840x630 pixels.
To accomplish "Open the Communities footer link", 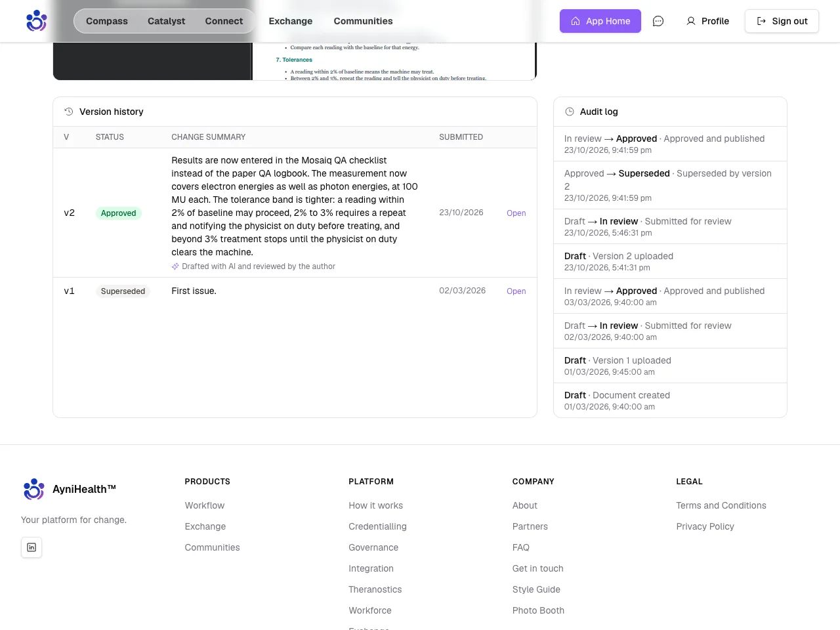I will (x=212, y=547).
